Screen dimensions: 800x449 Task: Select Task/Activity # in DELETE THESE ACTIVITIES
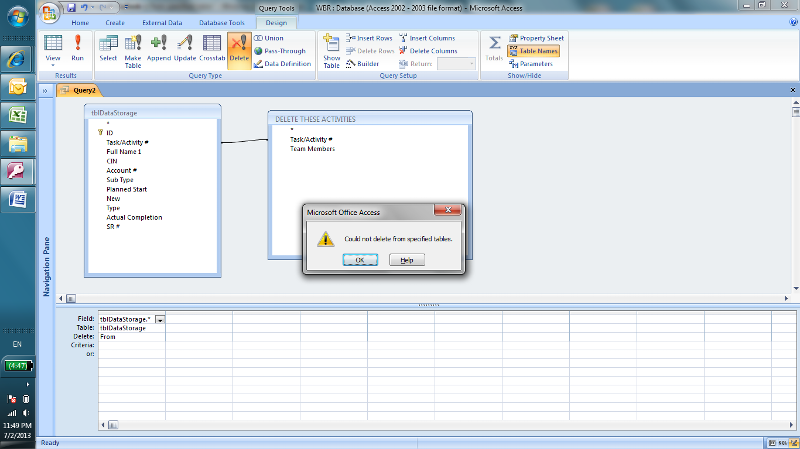coord(311,139)
